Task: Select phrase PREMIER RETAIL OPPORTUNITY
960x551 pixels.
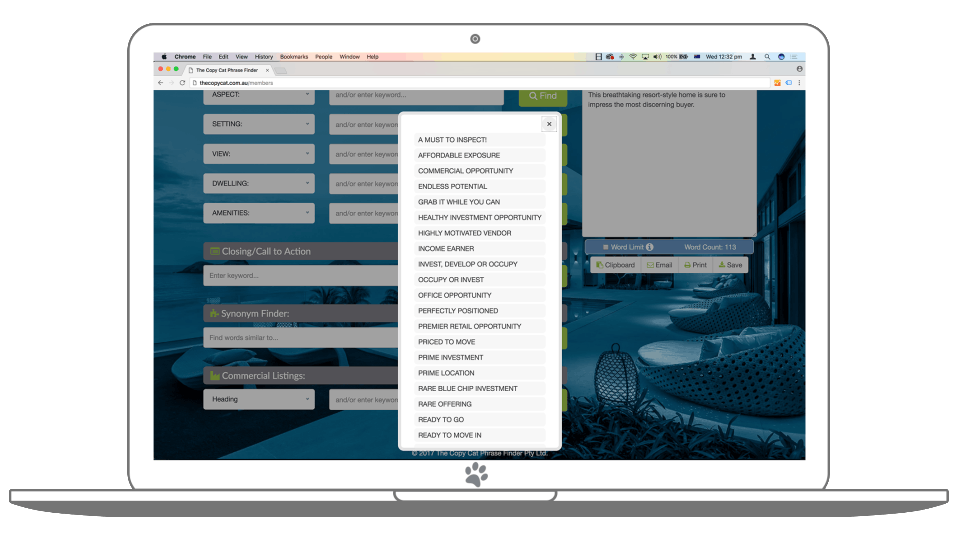Action: click(479, 326)
